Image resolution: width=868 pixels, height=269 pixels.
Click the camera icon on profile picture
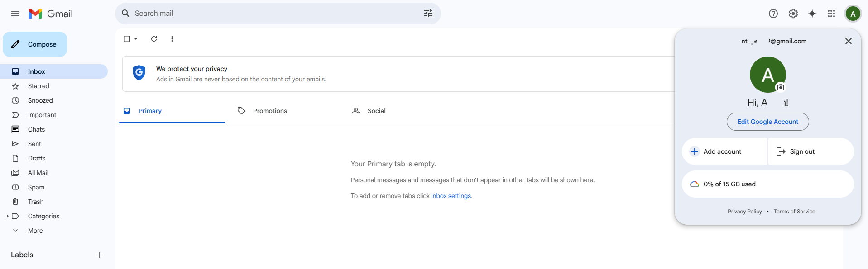tap(780, 87)
